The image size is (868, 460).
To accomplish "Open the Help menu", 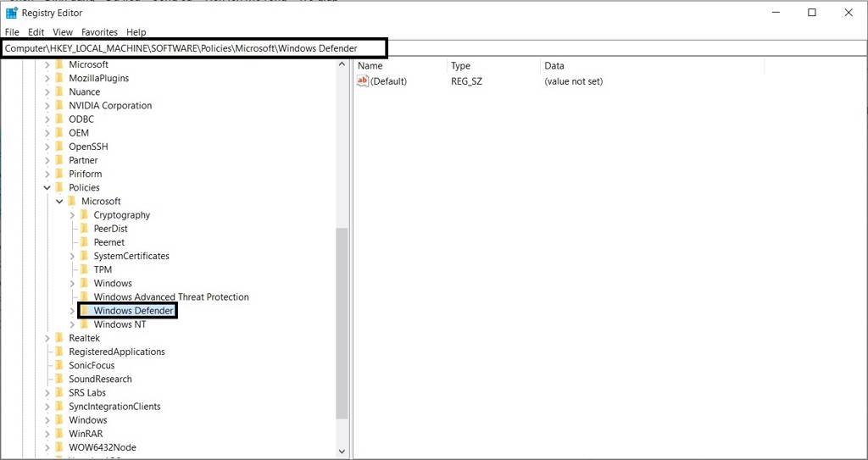I will coord(136,32).
